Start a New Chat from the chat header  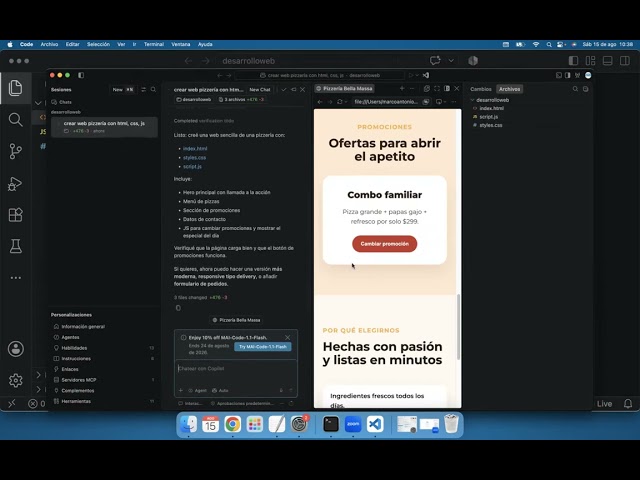tap(260, 89)
